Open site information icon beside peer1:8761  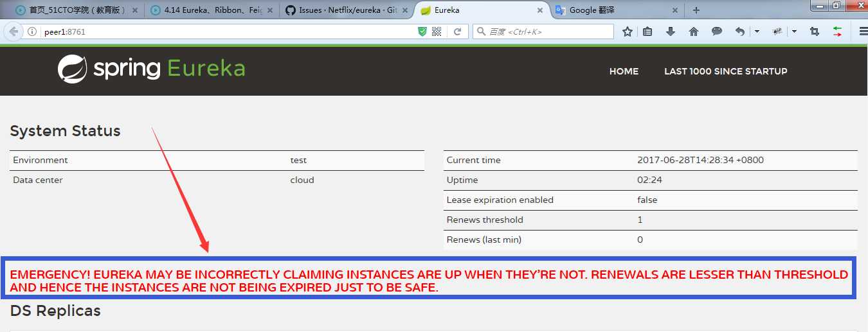coord(32,31)
